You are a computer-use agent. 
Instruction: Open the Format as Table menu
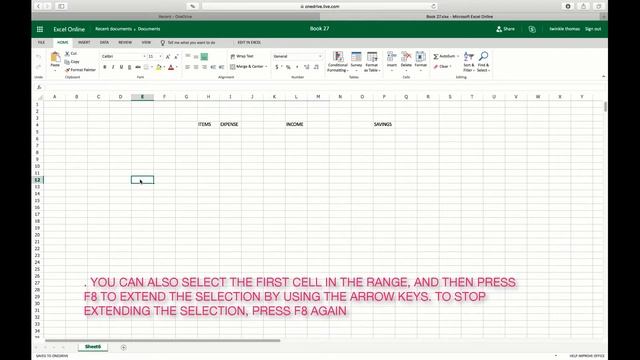pyautogui.click(x=372, y=62)
